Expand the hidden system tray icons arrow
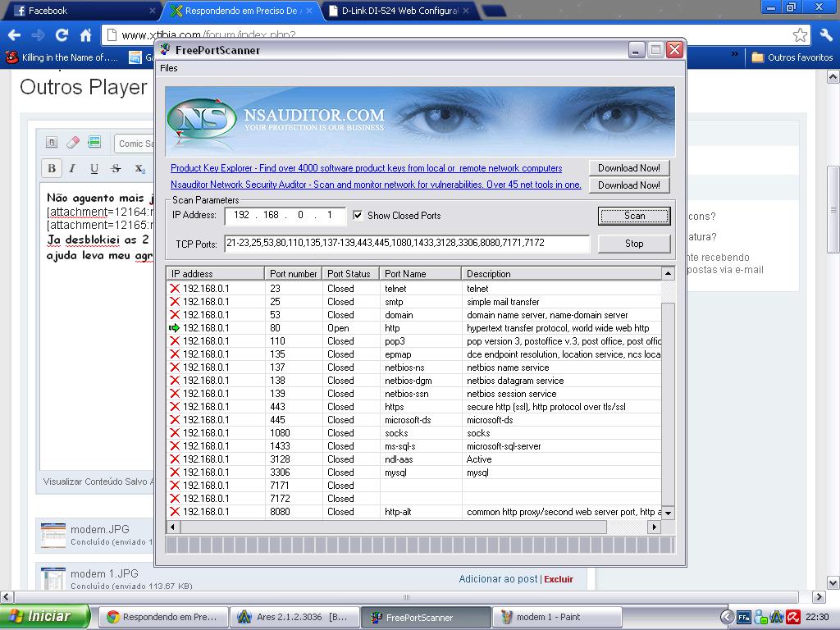This screenshot has height=630, width=840. pos(727,617)
